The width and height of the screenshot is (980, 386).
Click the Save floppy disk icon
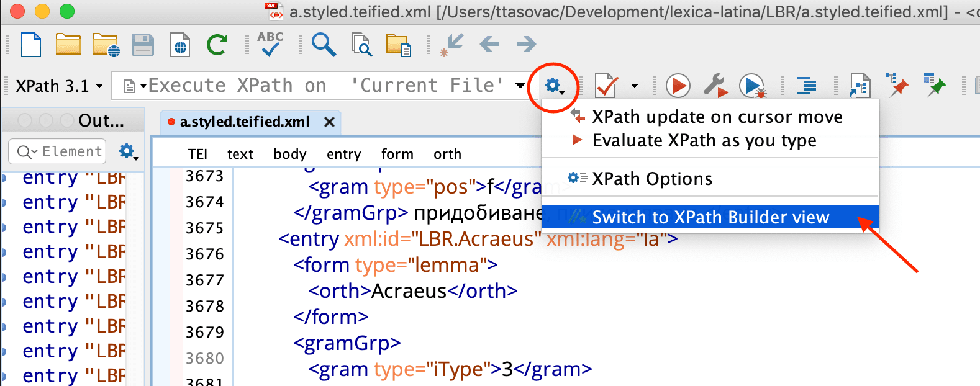143,45
